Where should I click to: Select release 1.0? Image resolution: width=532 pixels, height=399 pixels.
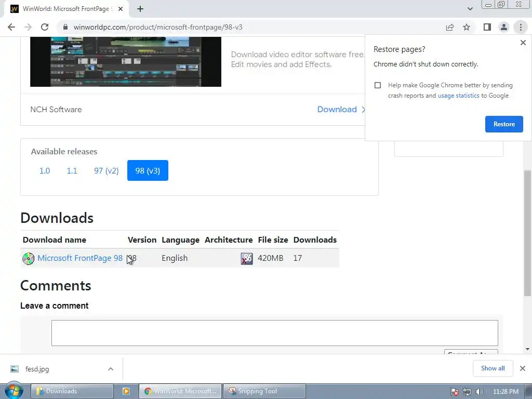click(x=45, y=170)
